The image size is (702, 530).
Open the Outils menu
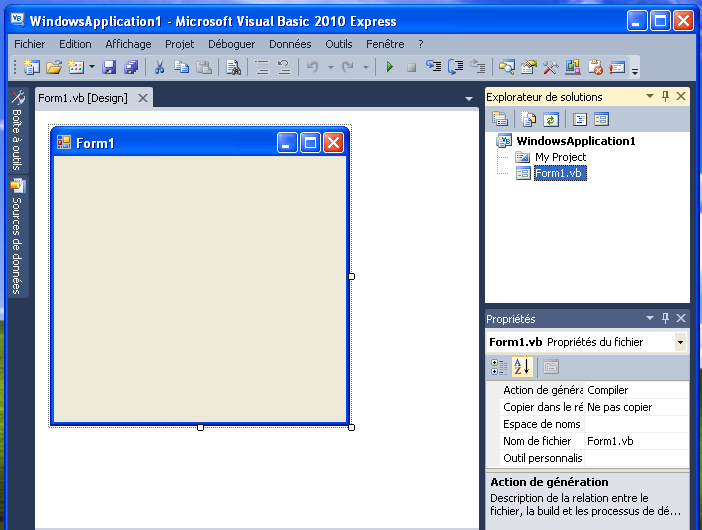coord(338,44)
